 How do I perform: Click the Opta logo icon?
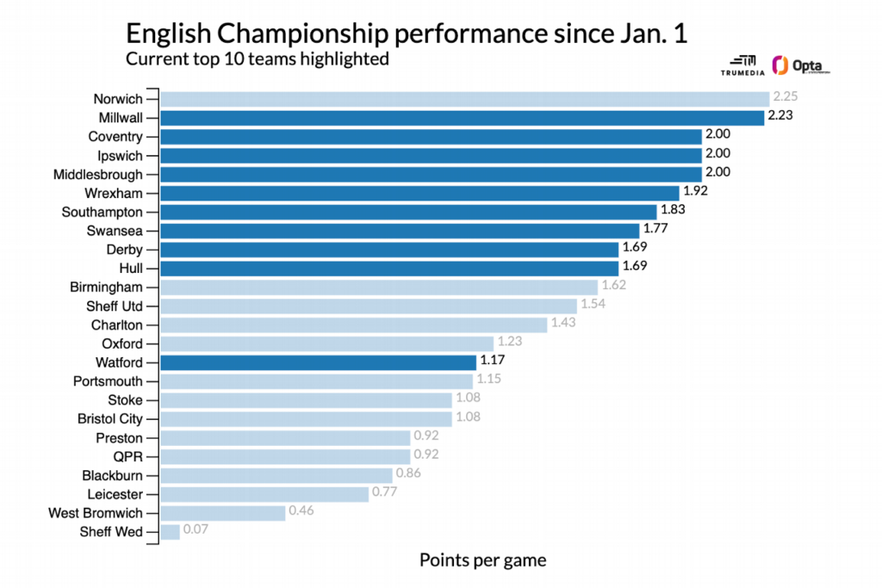coord(781,65)
